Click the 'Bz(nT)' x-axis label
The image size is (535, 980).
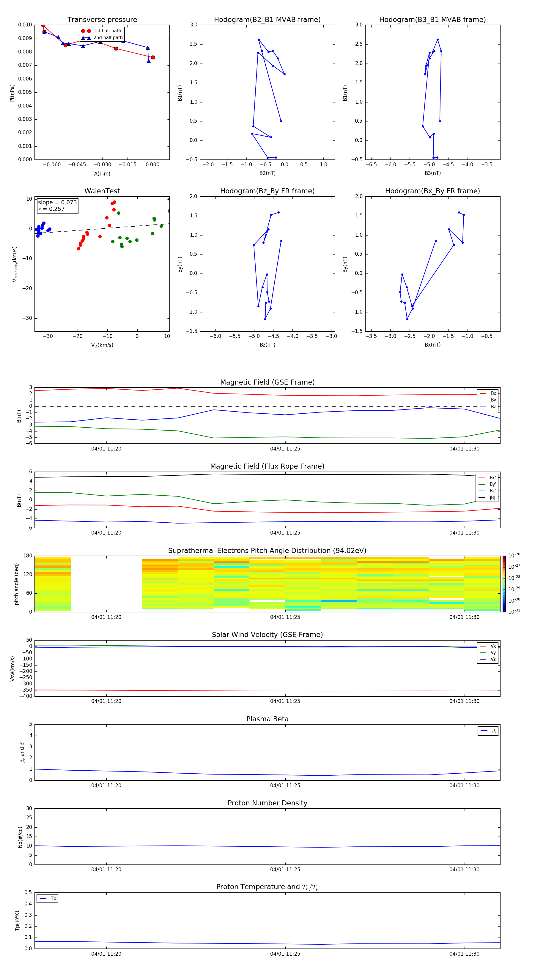point(267,345)
